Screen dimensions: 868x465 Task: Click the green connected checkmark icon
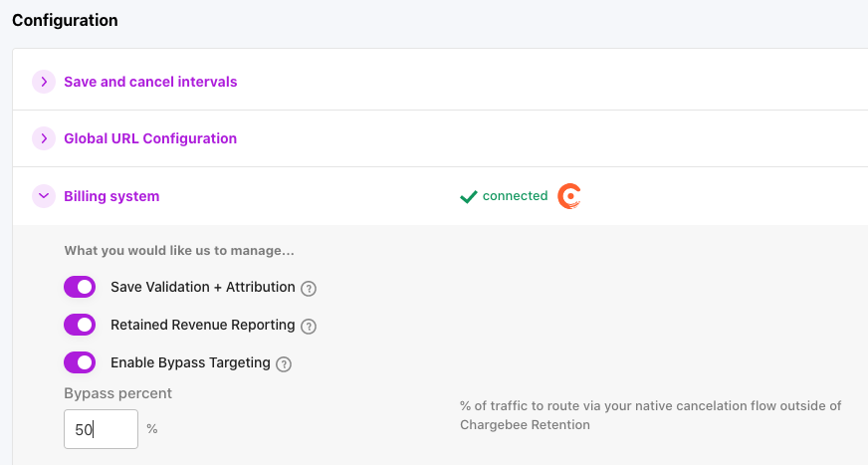pyautogui.click(x=468, y=197)
